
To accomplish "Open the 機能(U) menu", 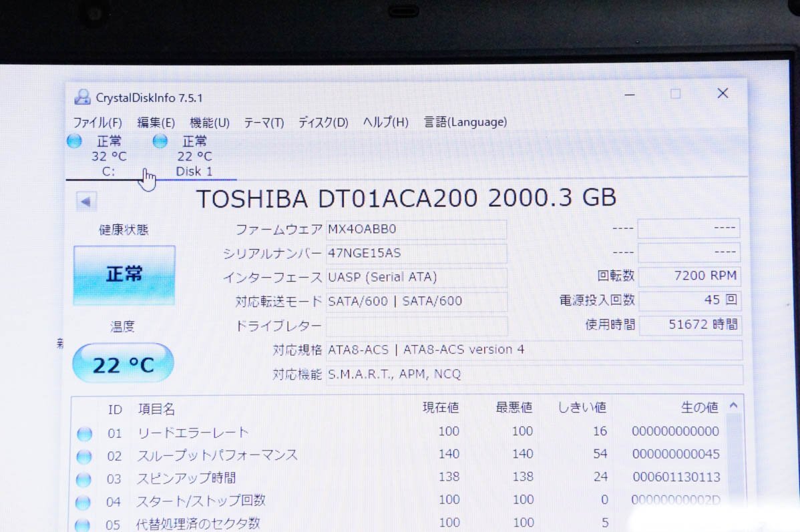I will coord(210,122).
